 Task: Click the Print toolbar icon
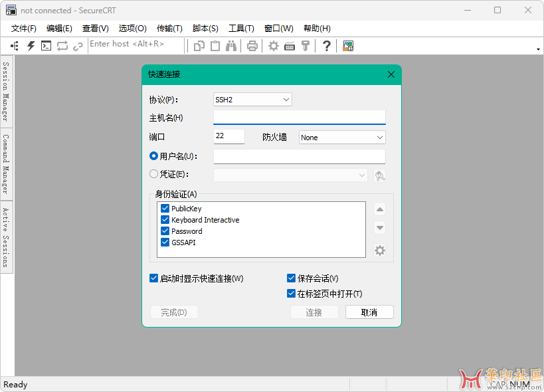coord(252,46)
